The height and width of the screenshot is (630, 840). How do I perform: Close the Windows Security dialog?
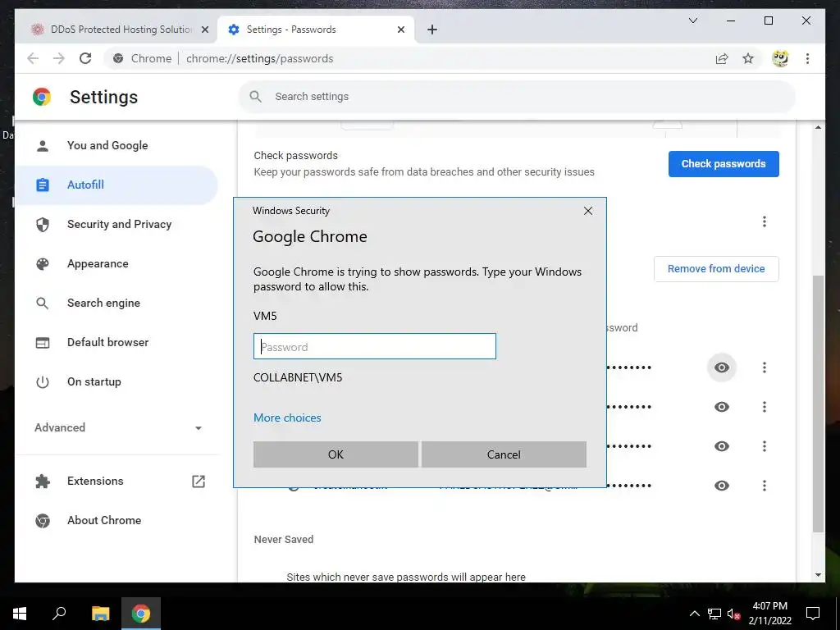(x=587, y=211)
